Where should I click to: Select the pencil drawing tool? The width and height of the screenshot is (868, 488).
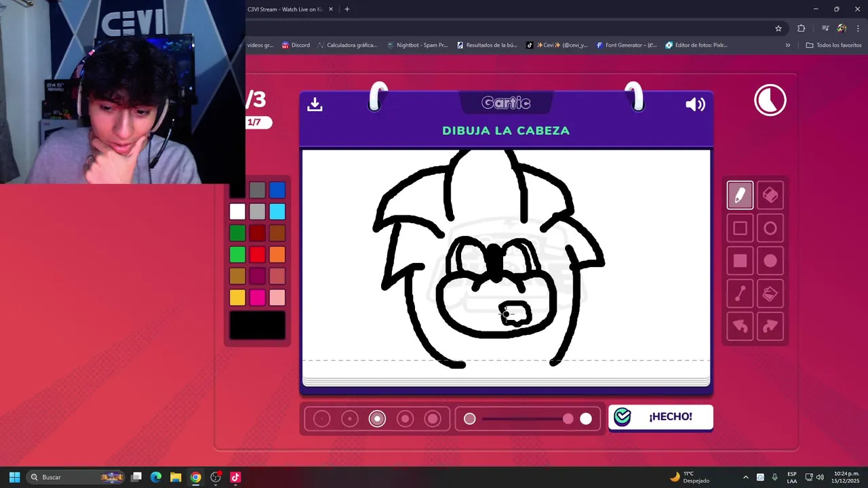pos(740,195)
